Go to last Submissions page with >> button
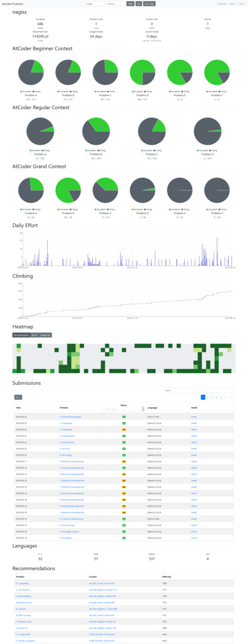Screen dimensions: 248x644 point(230,397)
